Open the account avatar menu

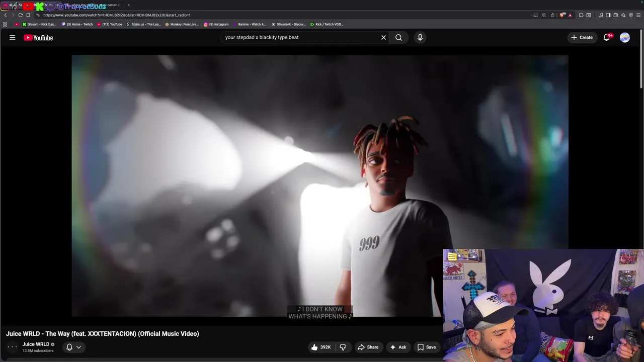coord(625,37)
